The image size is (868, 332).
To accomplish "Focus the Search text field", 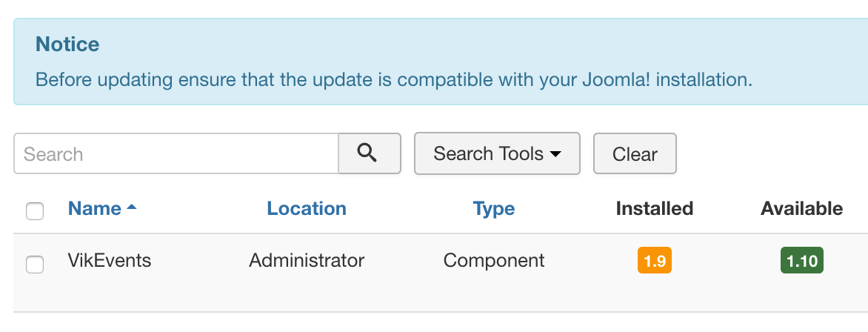I will [x=176, y=153].
